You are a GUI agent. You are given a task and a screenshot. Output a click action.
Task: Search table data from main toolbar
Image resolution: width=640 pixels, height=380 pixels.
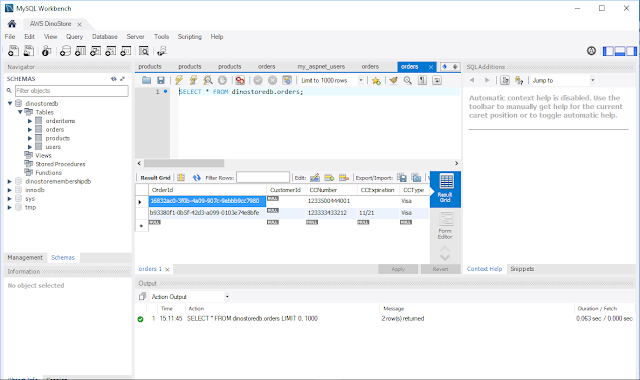(x=143, y=51)
